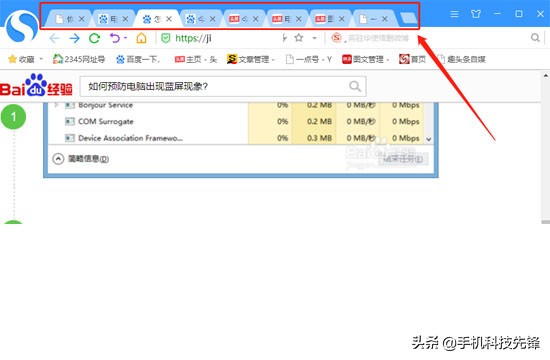The width and height of the screenshot is (550, 360).
Task: Open the 主页 - 头 bookmark
Action: pyautogui.click(x=196, y=59)
